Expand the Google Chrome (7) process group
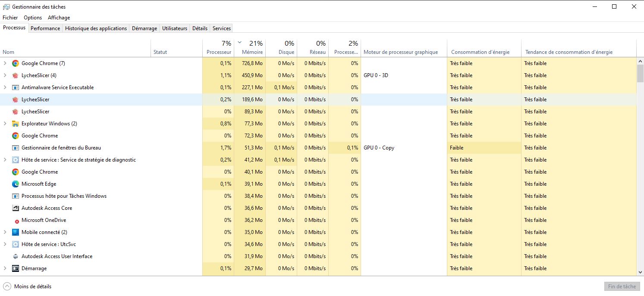Screen dimensions: 644x296 click(x=5, y=63)
